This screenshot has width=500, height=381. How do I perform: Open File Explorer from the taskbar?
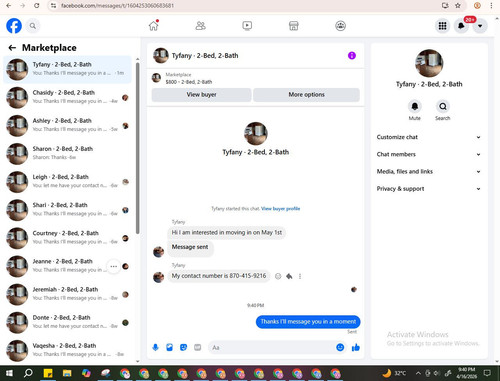[67, 373]
